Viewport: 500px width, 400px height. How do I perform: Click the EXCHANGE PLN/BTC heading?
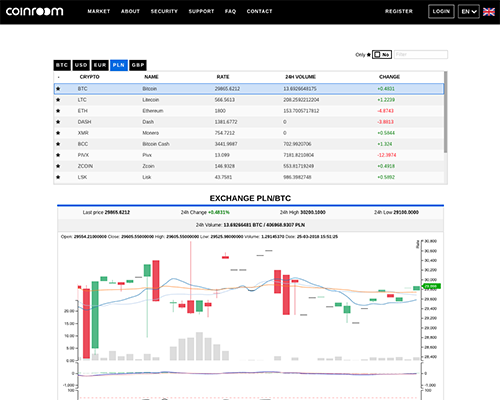[250, 198]
